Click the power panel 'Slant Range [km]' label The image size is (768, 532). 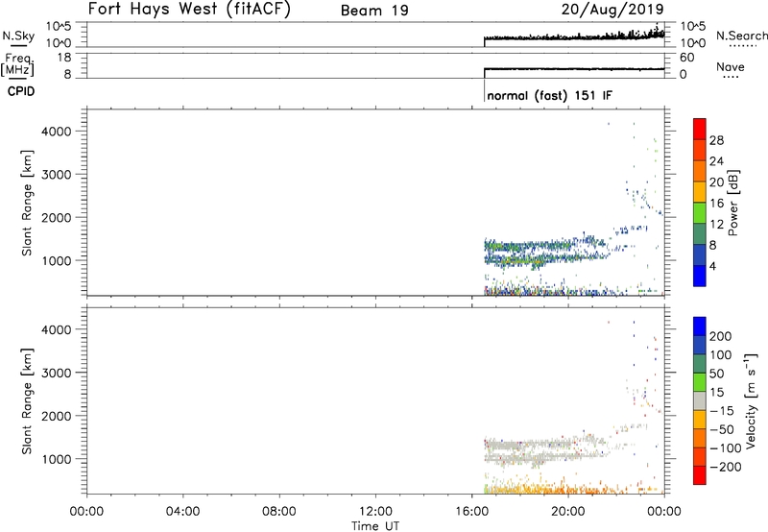[27, 203]
